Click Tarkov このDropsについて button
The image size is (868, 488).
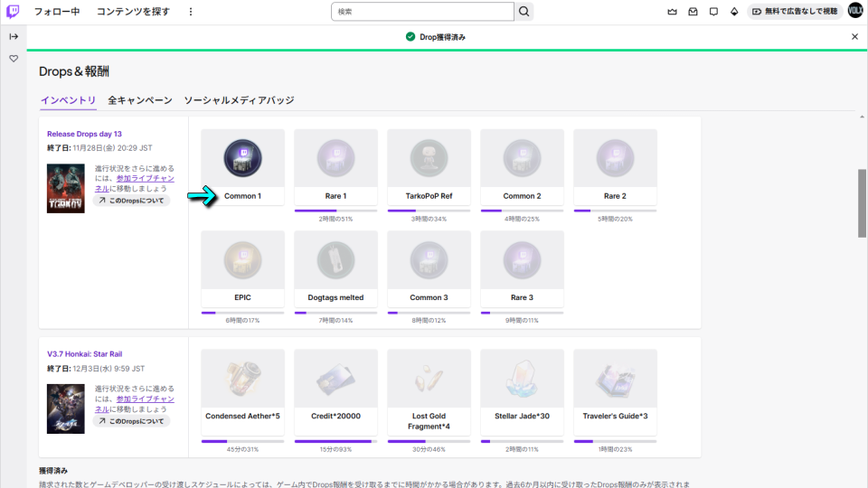point(132,201)
